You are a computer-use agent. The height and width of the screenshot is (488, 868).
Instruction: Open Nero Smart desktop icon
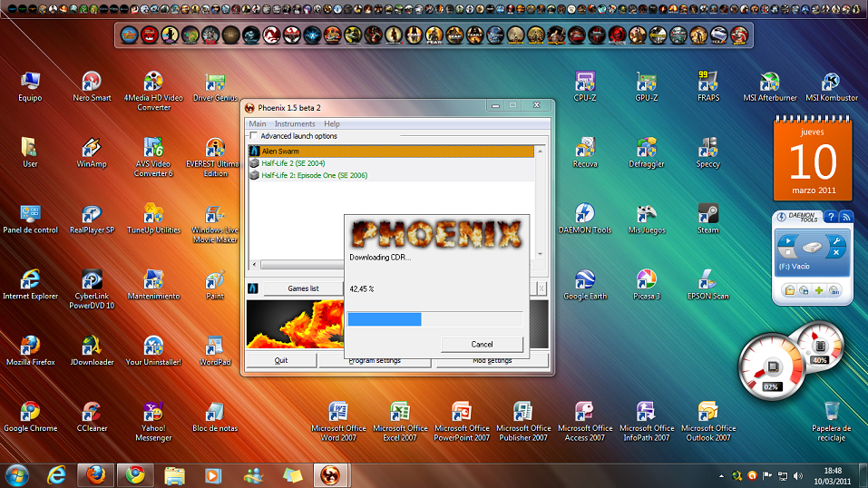(92, 86)
